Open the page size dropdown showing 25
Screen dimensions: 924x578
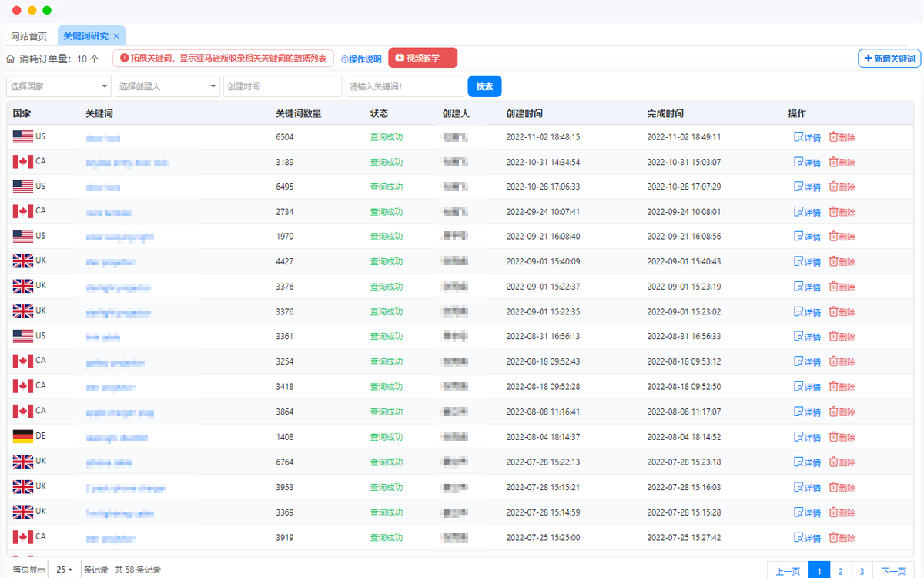(x=65, y=570)
